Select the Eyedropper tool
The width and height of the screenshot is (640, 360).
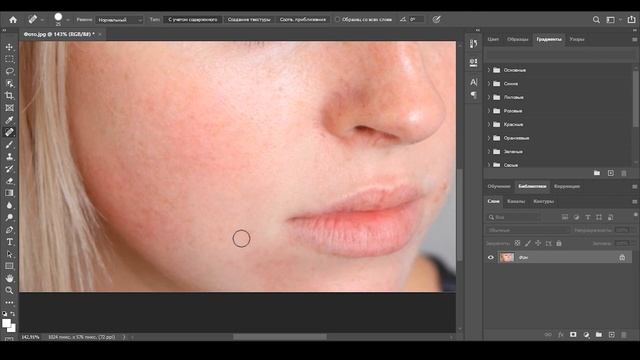click(x=9, y=120)
